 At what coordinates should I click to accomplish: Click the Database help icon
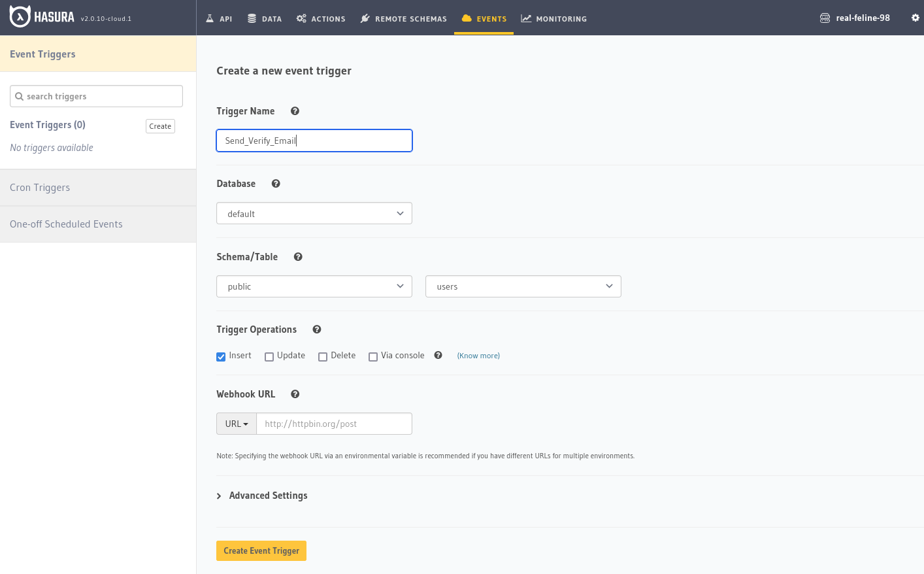pos(276,184)
